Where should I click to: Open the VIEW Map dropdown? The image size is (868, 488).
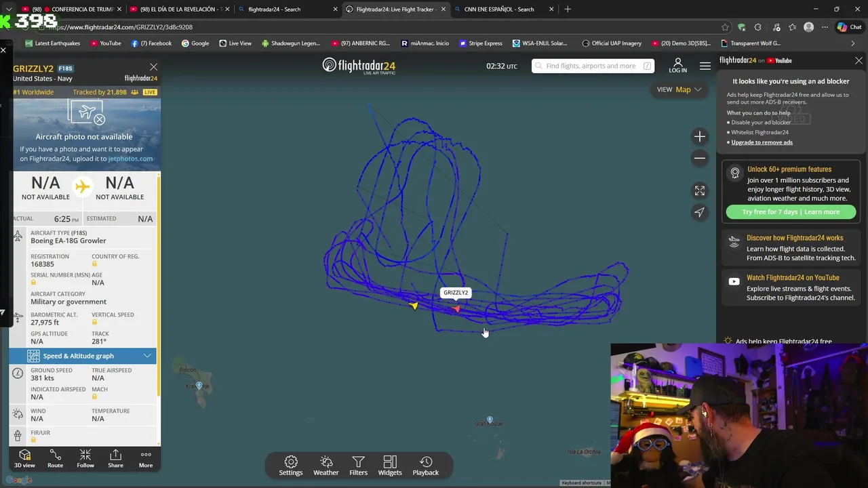pos(679,89)
